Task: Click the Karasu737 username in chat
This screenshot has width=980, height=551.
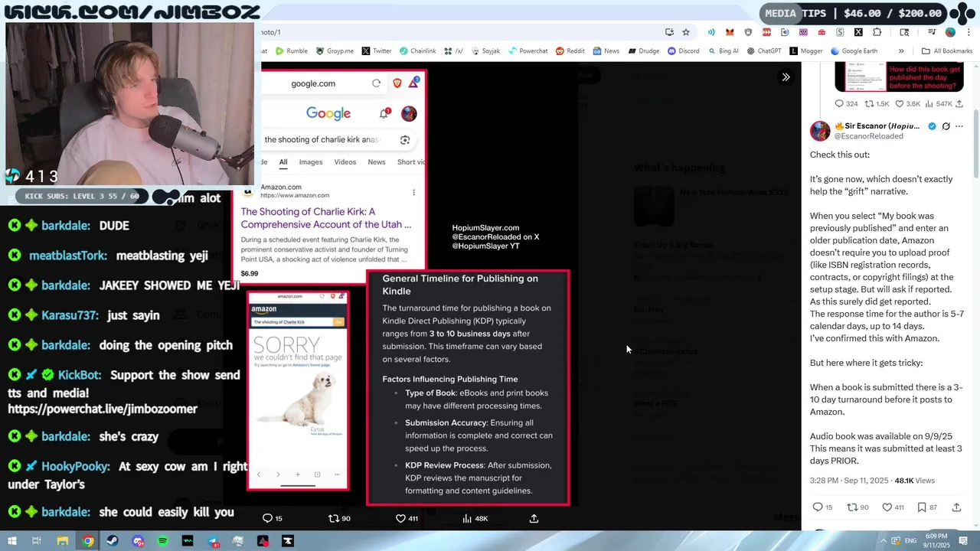Action: [x=70, y=315]
